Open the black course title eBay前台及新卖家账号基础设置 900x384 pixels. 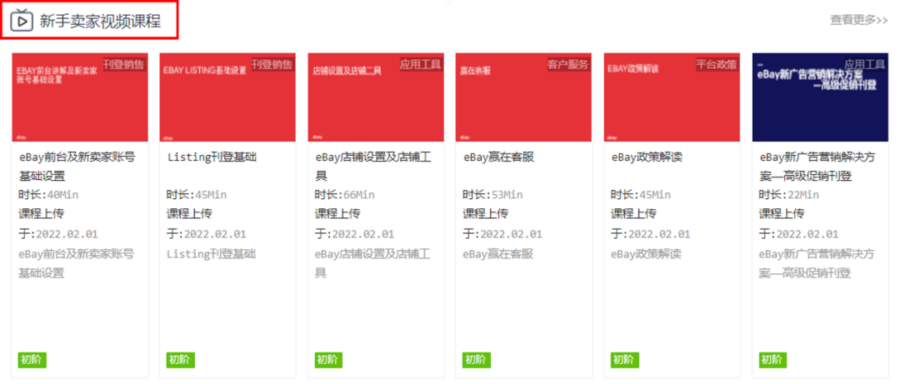point(76,166)
